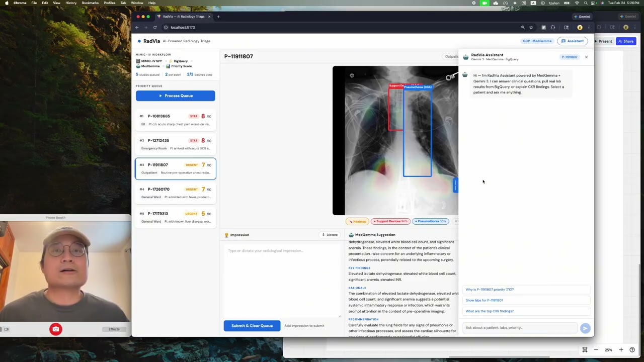Zoom out with minus in background window
The height and width of the screenshot is (362, 644).
tap(596, 350)
